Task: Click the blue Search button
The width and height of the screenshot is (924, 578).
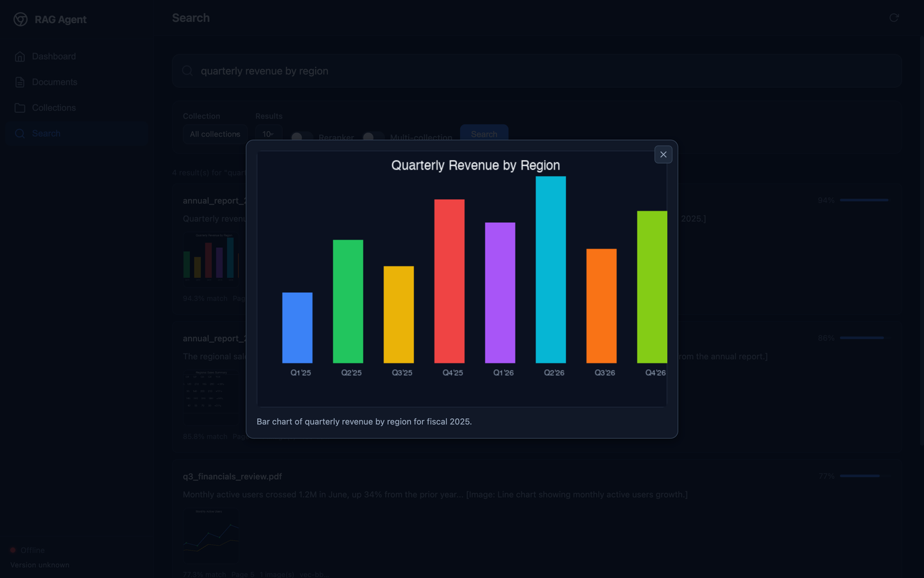Action: (x=484, y=134)
